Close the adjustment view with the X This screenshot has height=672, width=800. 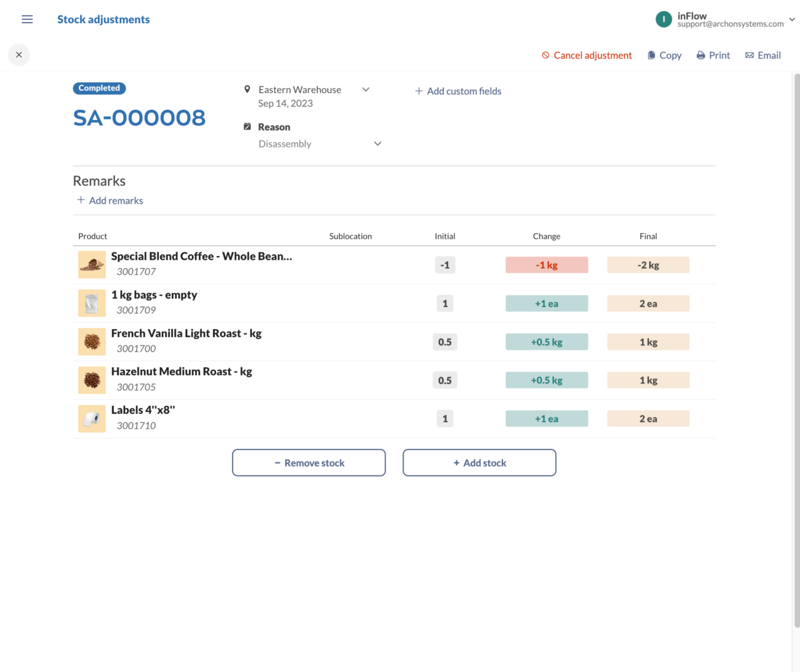[18, 55]
